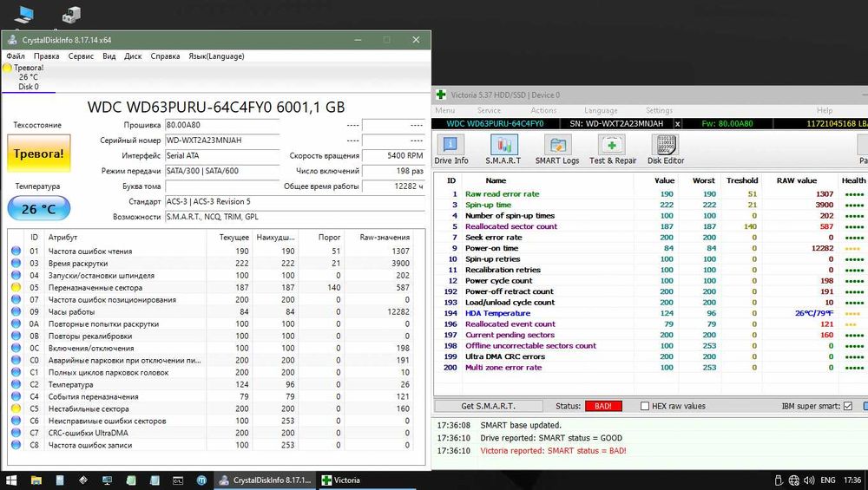Open the second desktop icon with drive
Screen dimensions: 868x490
pyautogui.click(x=71, y=15)
